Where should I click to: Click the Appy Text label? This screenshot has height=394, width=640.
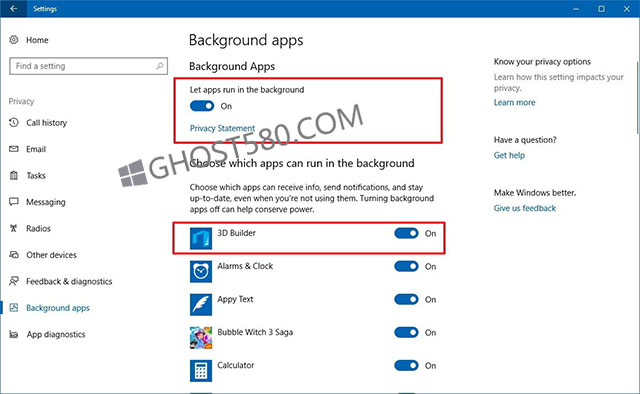pyautogui.click(x=235, y=299)
